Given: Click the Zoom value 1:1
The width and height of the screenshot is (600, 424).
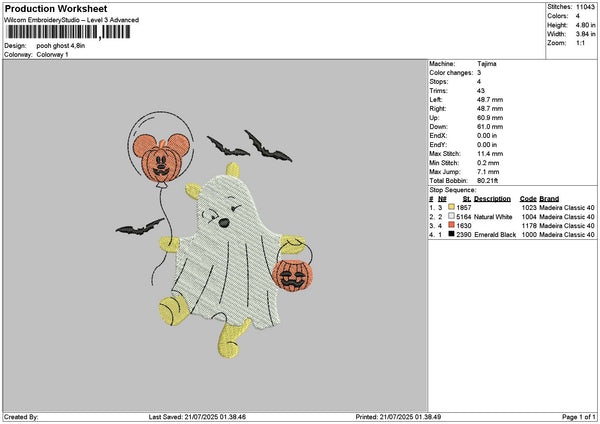Looking at the screenshot, I should [580, 43].
